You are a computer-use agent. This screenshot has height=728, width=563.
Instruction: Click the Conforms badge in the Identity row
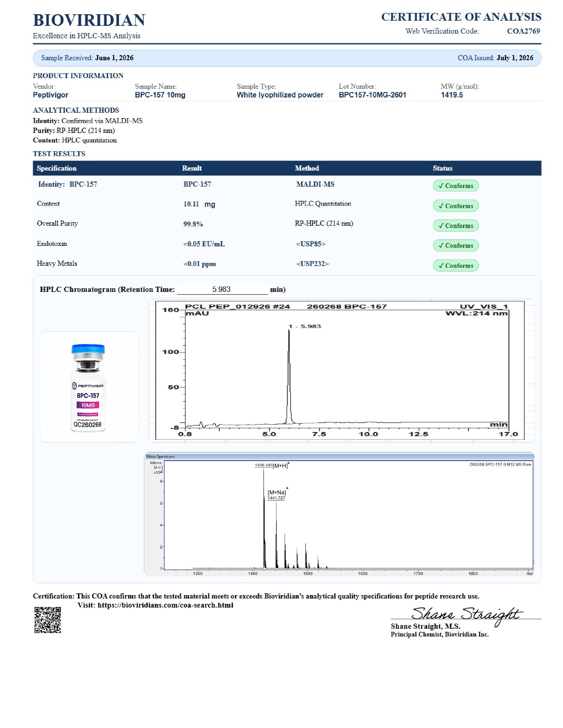(x=456, y=186)
